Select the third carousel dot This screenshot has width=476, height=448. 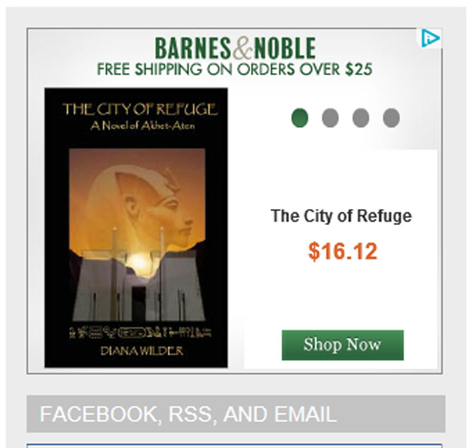pyautogui.click(x=361, y=118)
